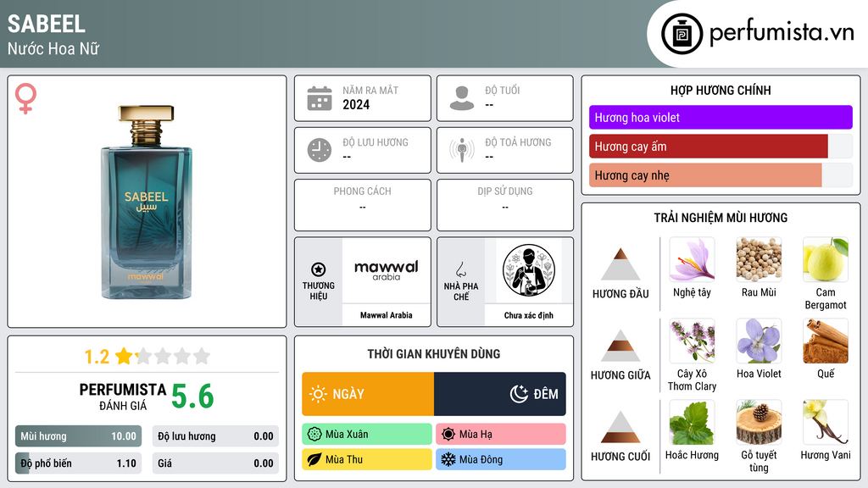Click the leaf icon for Mùa Thu

tap(314, 459)
